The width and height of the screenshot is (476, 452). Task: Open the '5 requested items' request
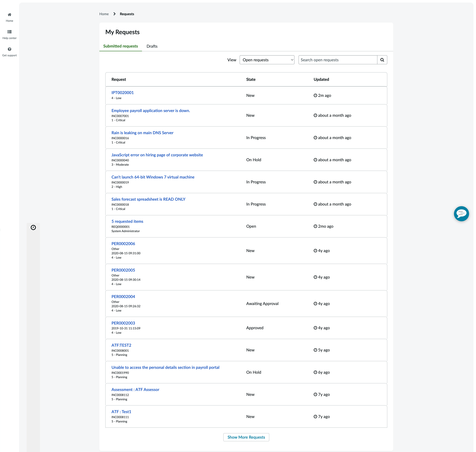point(127,221)
